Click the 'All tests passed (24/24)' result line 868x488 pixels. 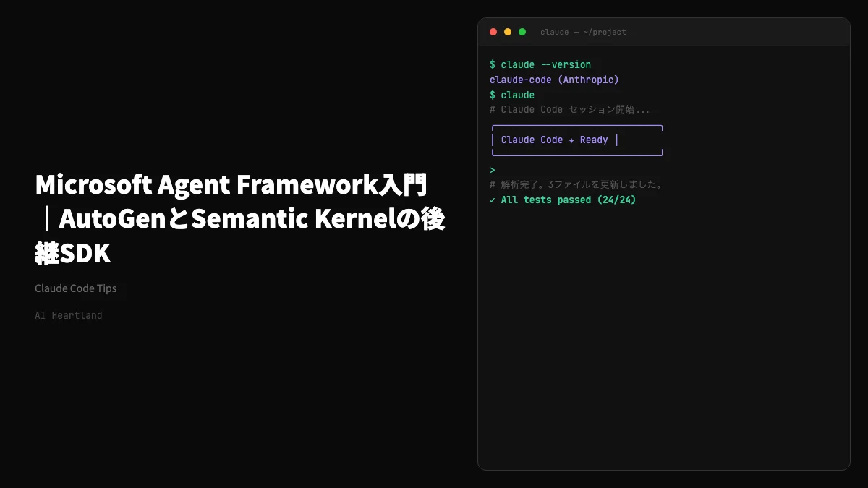(x=563, y=200)
